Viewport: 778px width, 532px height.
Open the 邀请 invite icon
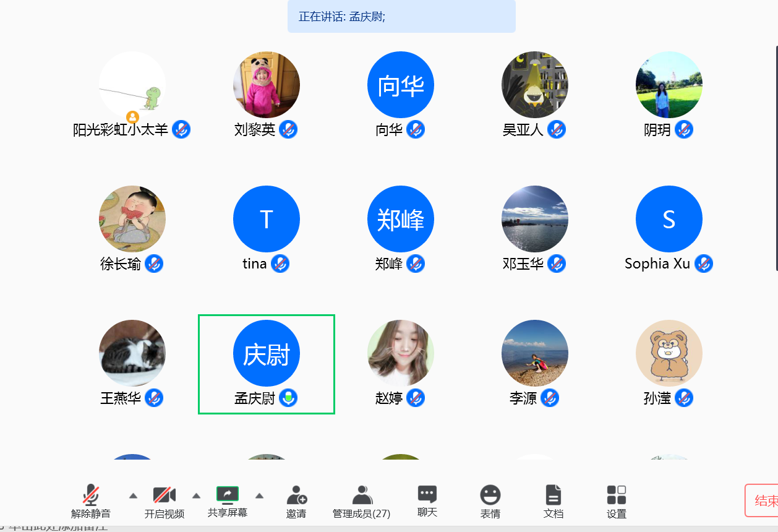point(296,495)
